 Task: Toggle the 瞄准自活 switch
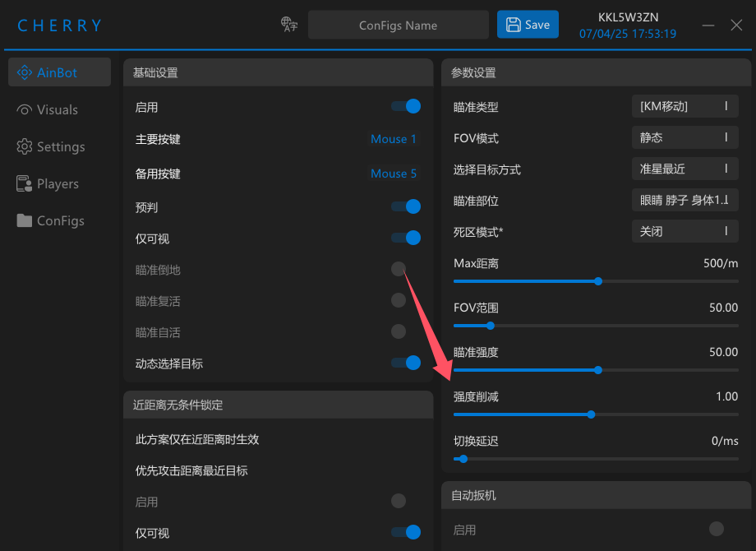tap(399, 332)
